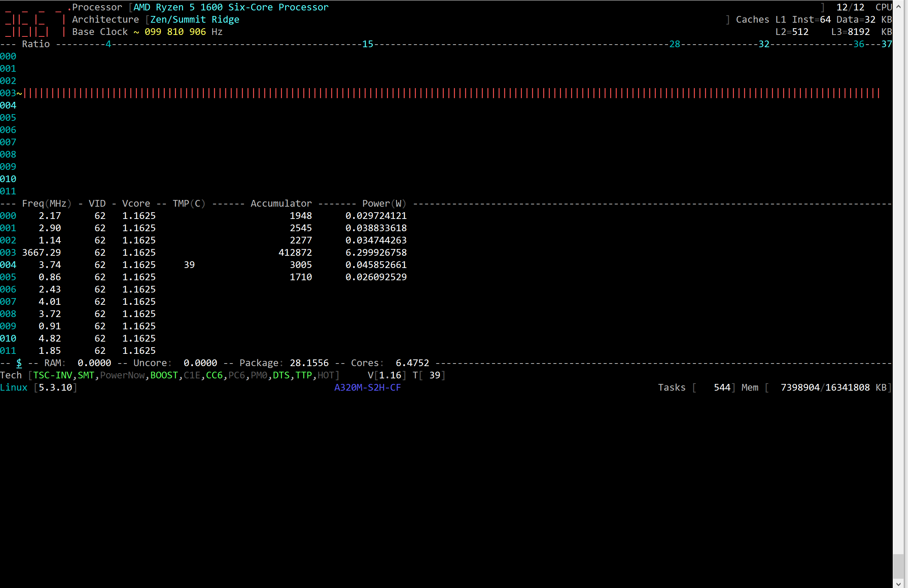Click the Uncore power value 0.0000
Image resolution: width=908 pixels, height=588 pixels.
(x=200, y=363)
